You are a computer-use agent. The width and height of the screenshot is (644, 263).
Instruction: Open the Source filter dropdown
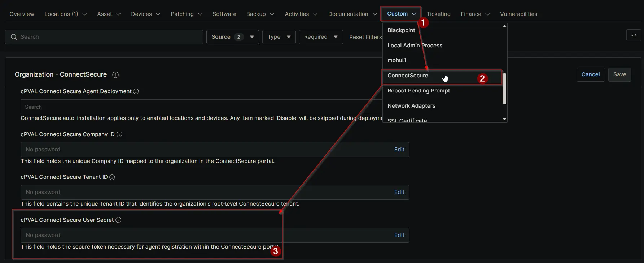pyautogui.click(x=232, y=37)
